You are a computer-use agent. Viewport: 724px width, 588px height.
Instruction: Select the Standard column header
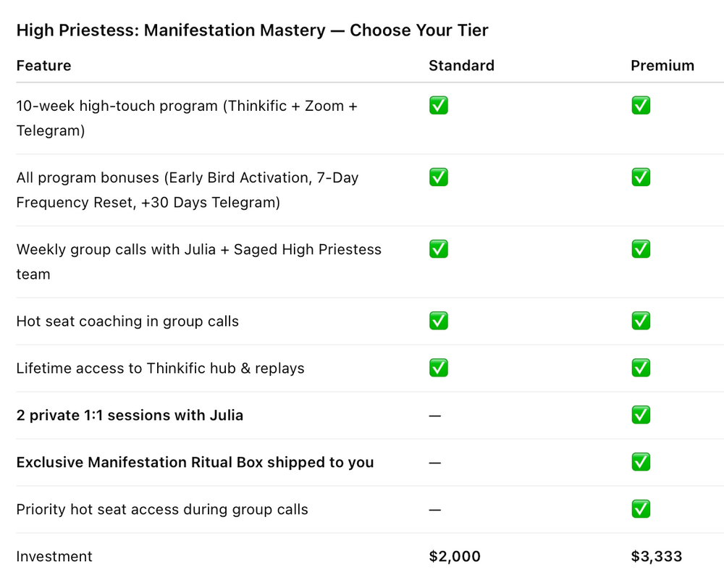pos(461,66)
